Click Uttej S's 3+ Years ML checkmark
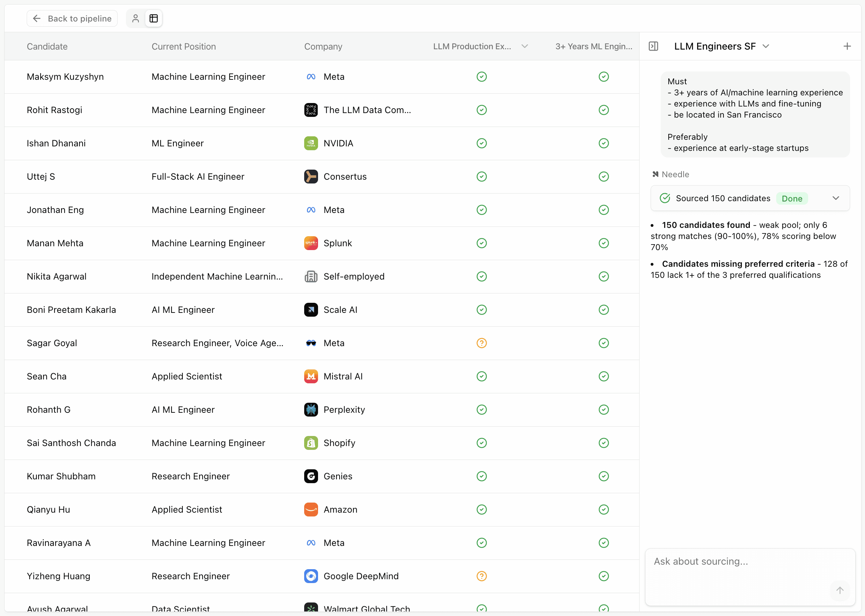The width and height of the screenshot is (865, 616). pos(603,177)
